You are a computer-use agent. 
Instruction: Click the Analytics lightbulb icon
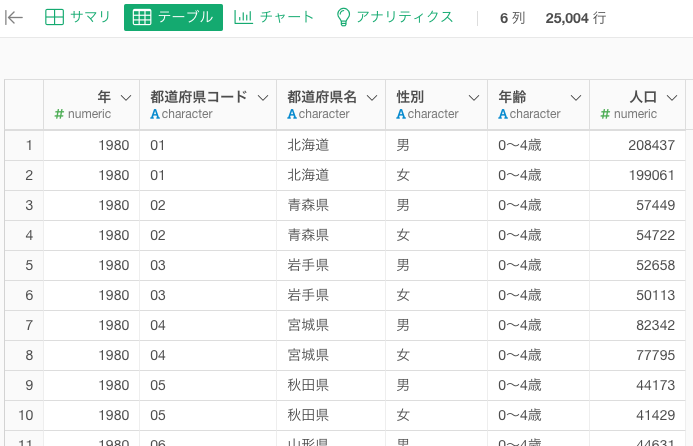[343, 17]
